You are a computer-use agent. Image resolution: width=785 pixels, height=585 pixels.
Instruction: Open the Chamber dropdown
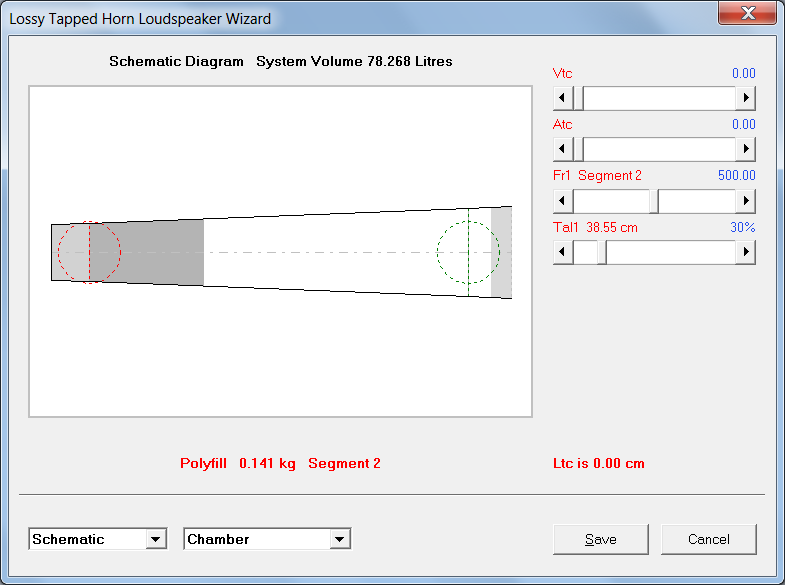(x=339, y=539)
